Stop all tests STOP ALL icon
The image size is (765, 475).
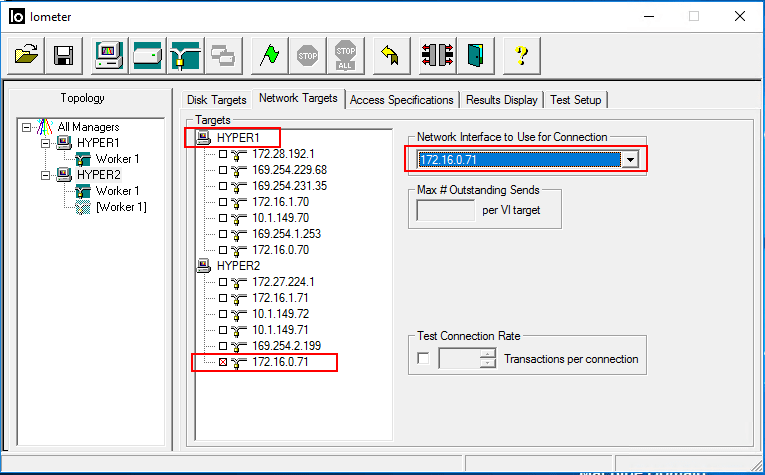coord(345,55)
